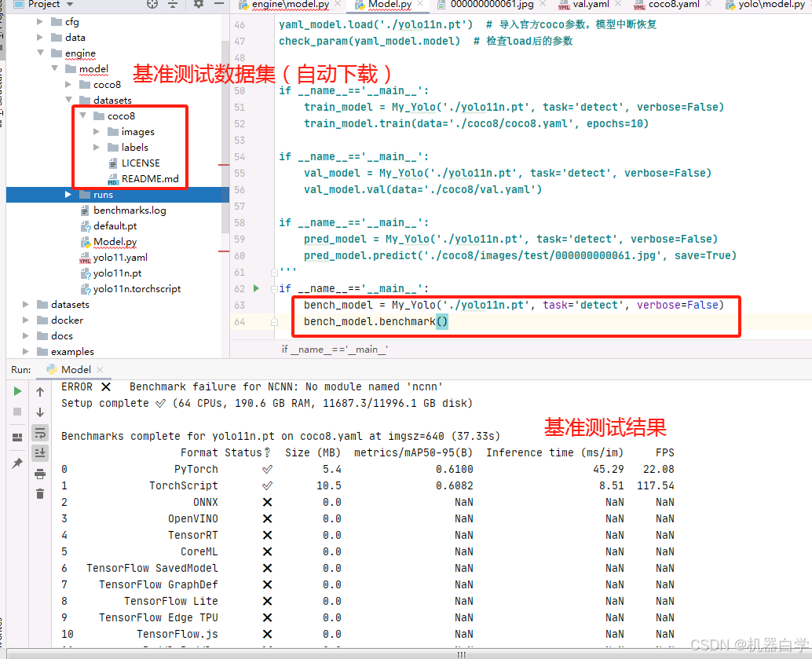Screen dimensions: 812x659
Task: Open the 000000000061.jpg tab
Action: tap(492, 4)
